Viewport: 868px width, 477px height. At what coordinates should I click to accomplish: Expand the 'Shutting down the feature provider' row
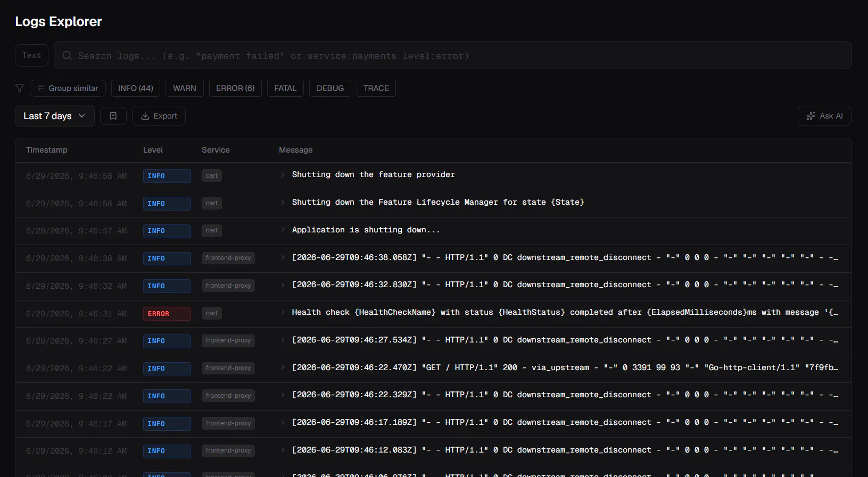point(283,174)
